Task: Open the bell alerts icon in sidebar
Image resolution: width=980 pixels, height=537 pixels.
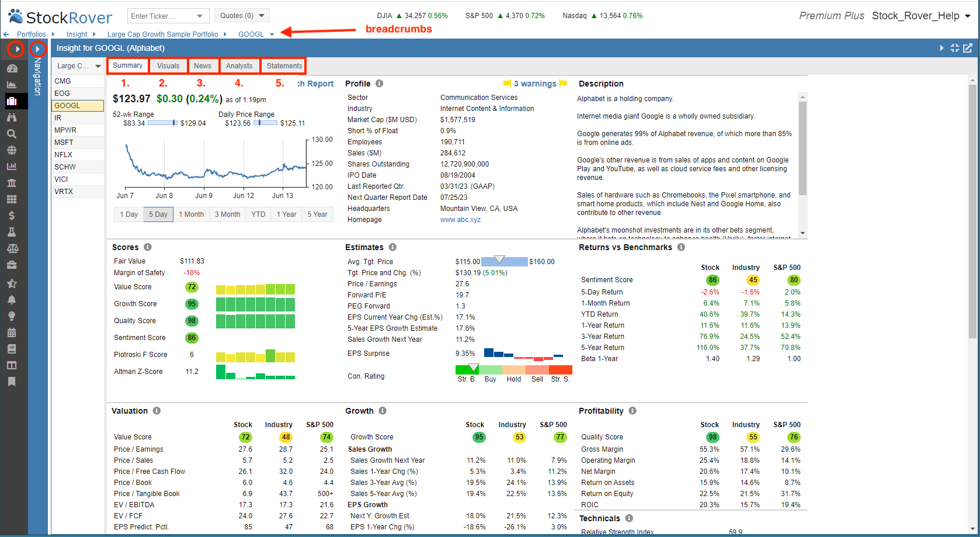Action: coord(12,300)
